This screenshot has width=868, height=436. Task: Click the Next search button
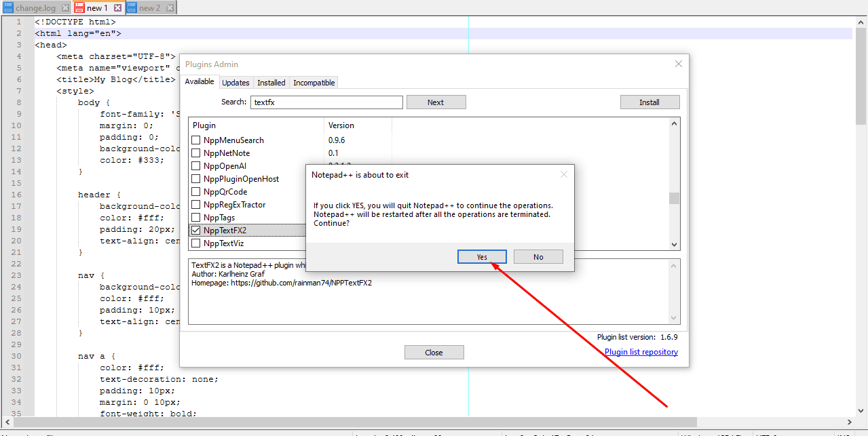436,102
